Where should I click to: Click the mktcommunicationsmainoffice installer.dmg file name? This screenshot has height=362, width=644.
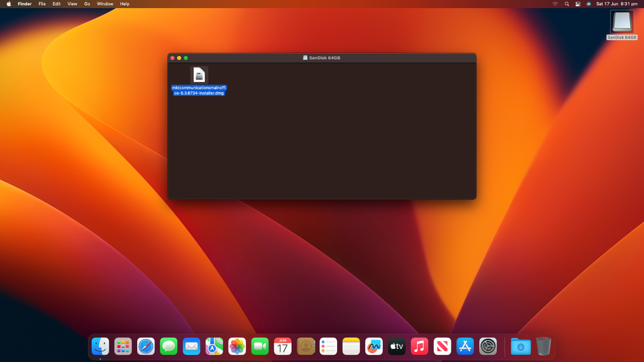pos(199,90)
